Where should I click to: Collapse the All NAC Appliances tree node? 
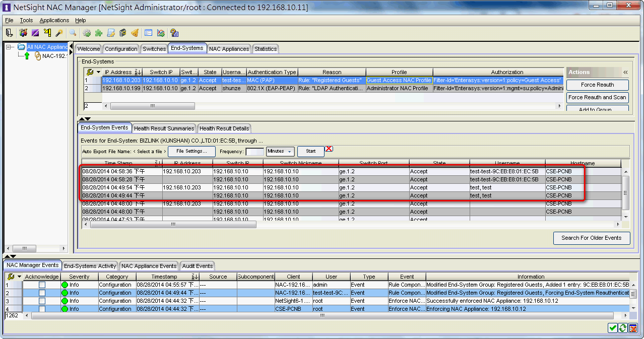tap(9, 47)
